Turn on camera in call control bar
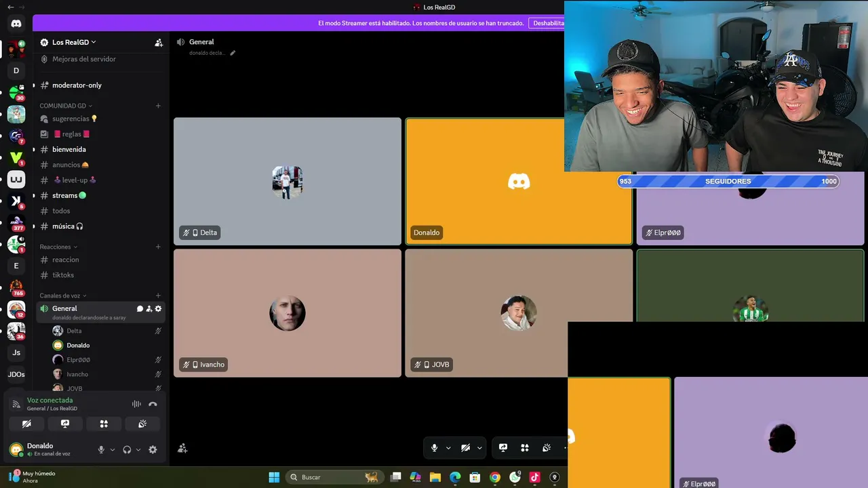This screenshot has width=868, height=488. point(465,447)
